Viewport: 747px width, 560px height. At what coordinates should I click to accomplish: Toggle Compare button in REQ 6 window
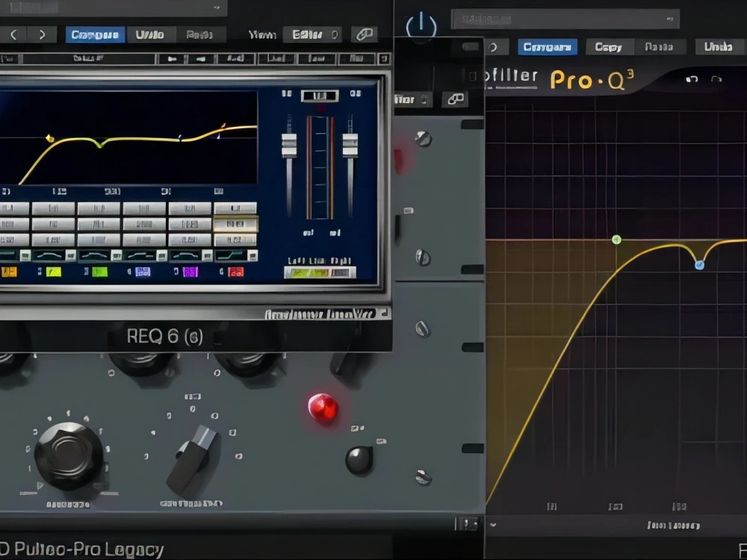tap(96, 34)
